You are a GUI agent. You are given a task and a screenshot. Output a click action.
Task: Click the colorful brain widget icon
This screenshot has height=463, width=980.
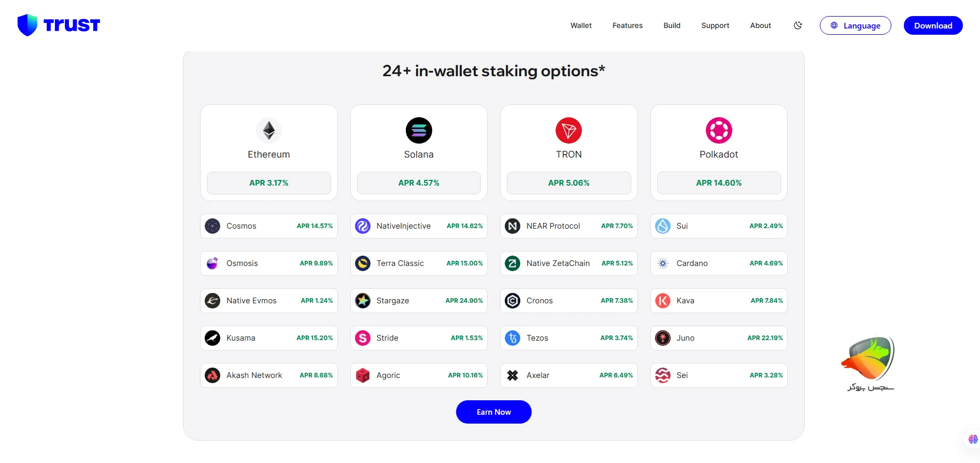click(x=973, y=439)
